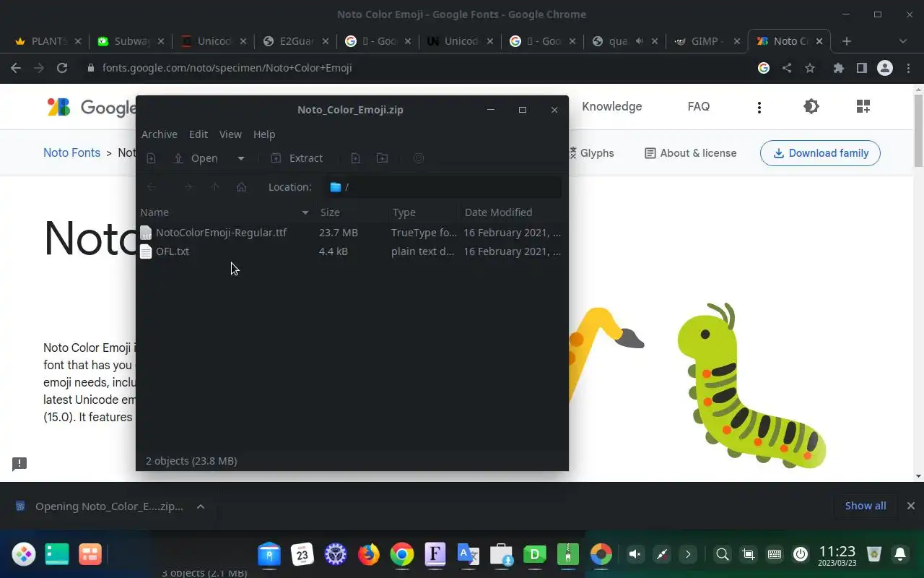Click the Extract archive toolbar button

click(297, 158)
